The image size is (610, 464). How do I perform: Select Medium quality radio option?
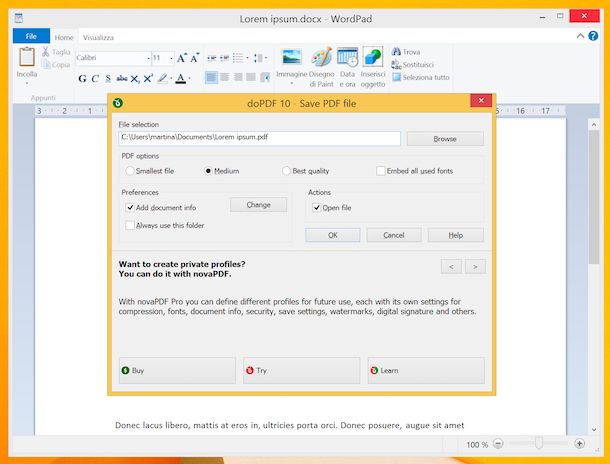pyautogui.click(x=208, y=171)
